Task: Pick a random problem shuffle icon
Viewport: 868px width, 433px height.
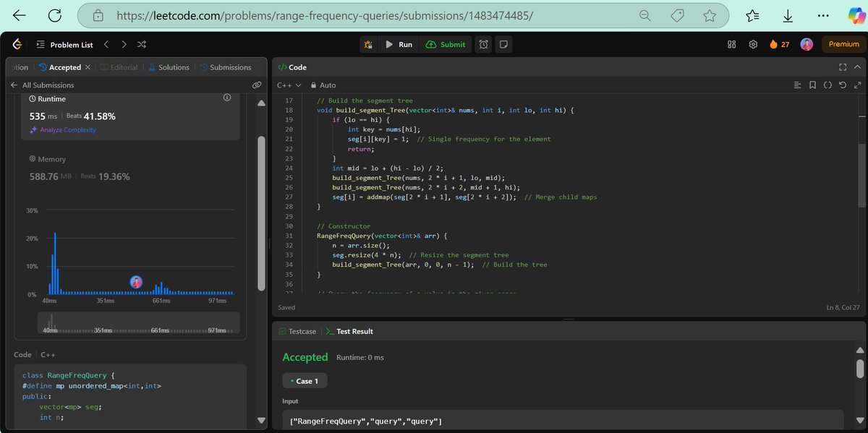Action: click(x=142, y=44)
